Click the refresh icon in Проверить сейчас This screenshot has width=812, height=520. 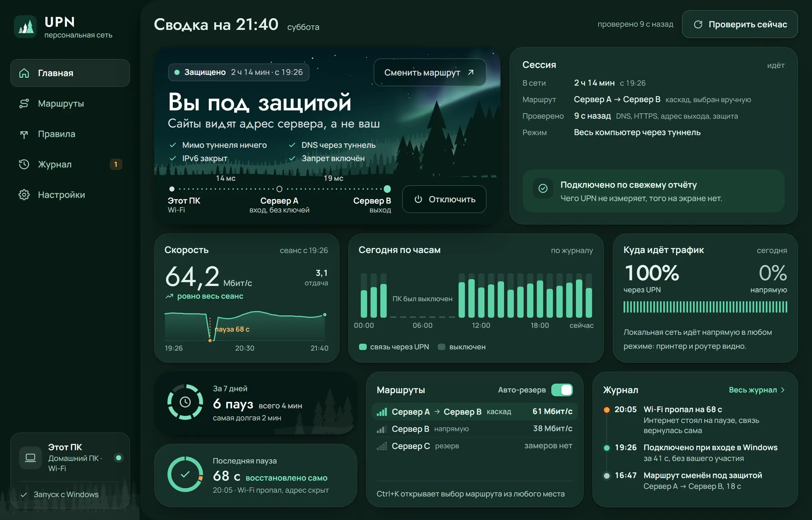(698, 24)
